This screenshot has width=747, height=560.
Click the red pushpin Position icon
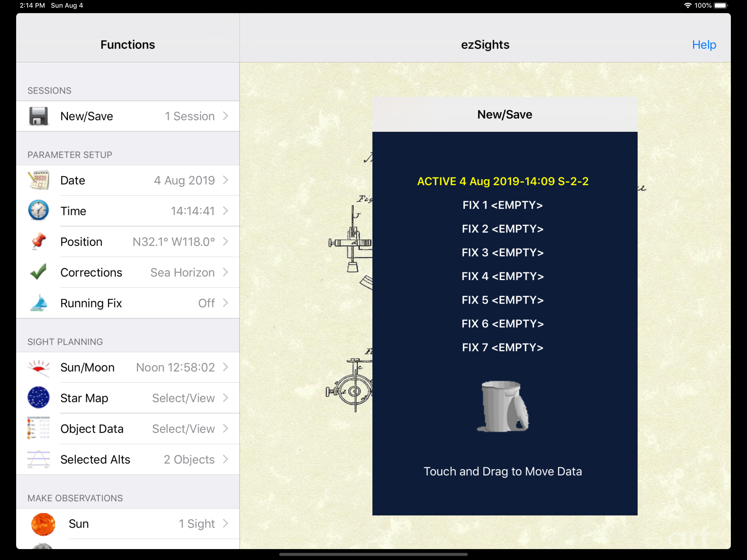pos(38,241)
